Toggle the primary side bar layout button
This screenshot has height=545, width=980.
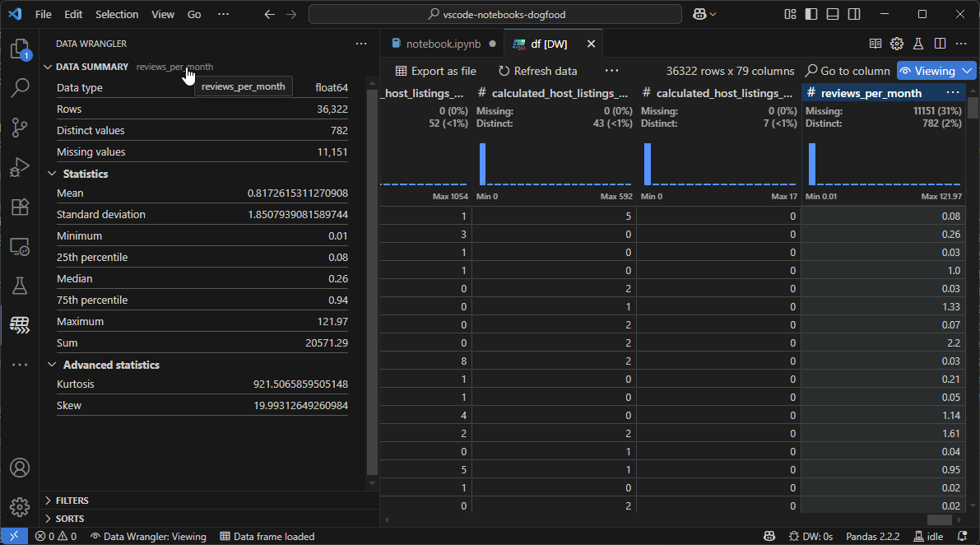tap(811, 14)
